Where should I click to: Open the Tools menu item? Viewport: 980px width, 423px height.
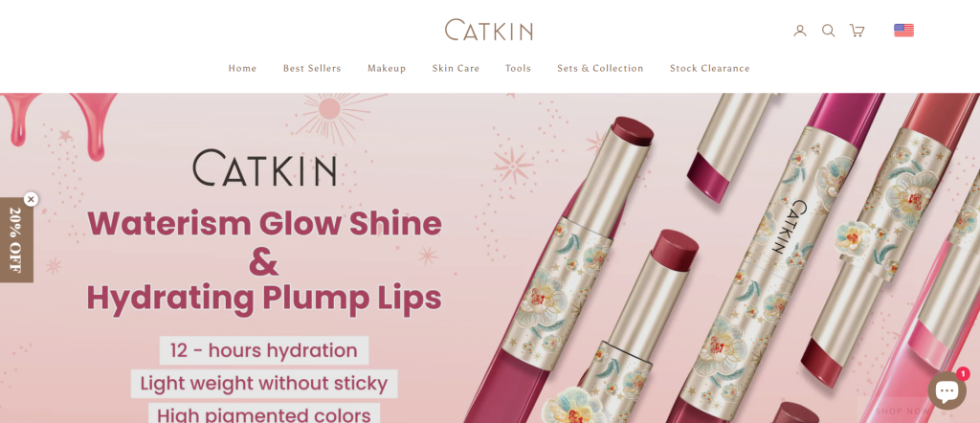518,68
